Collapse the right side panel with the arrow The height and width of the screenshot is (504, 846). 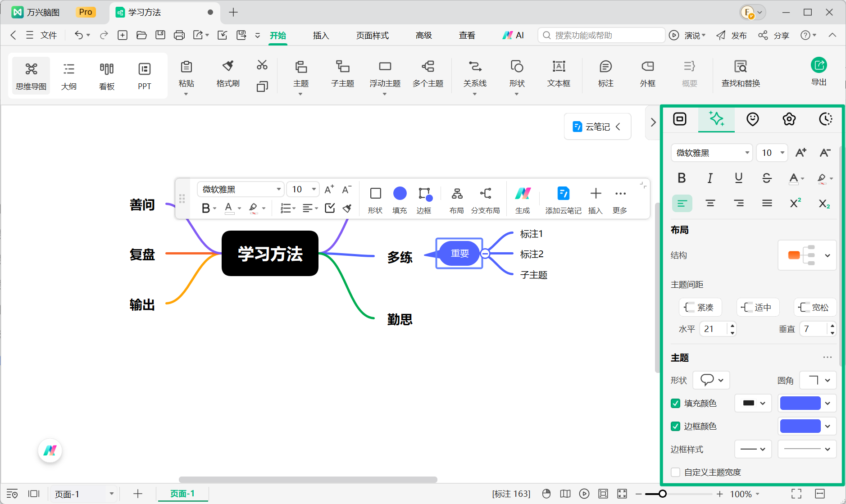click(x=653, y=122)
